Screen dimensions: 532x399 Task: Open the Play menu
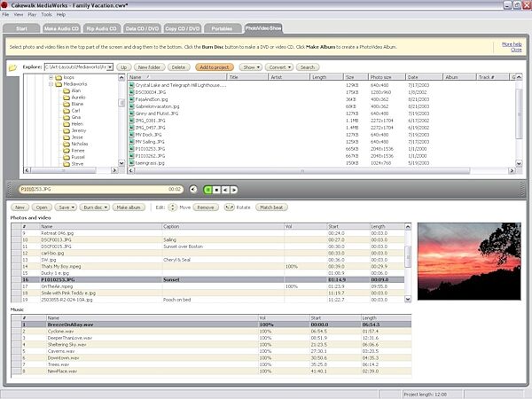point(32,14)
